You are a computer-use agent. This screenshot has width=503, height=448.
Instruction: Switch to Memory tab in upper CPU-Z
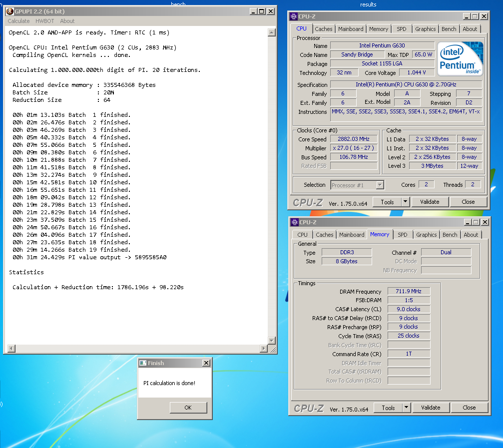click(x=379, y=29)
